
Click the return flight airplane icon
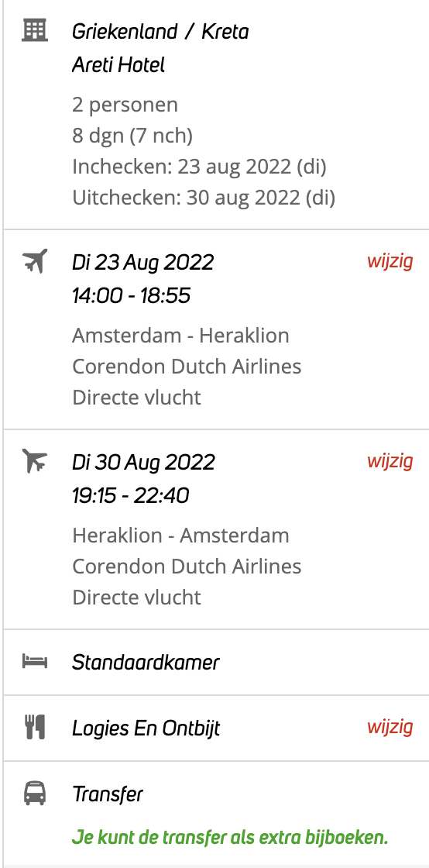[x=35, y=460]
